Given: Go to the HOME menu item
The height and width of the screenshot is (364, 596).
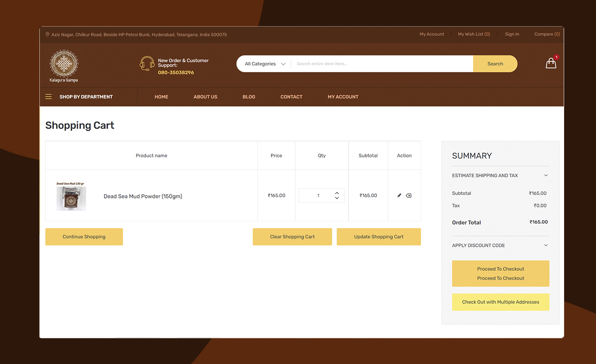Looking at the screenshot, I should (161, 97).
